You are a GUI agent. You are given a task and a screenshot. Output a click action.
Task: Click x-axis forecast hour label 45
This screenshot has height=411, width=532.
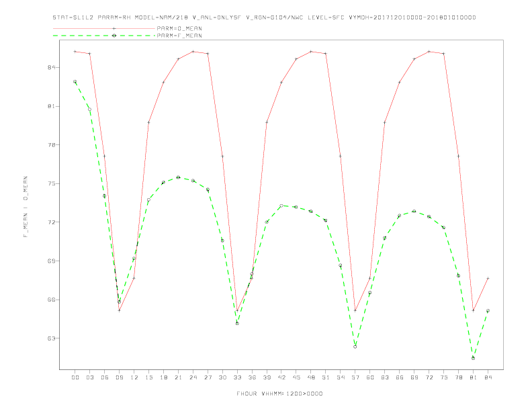(x=296, y=377)
